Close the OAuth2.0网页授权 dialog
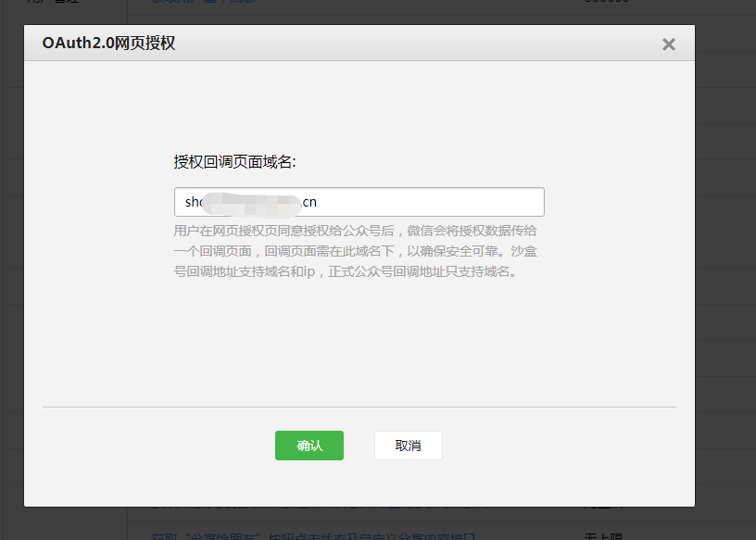The width and height of the screenshot is (756, 540). pos(668,44)
